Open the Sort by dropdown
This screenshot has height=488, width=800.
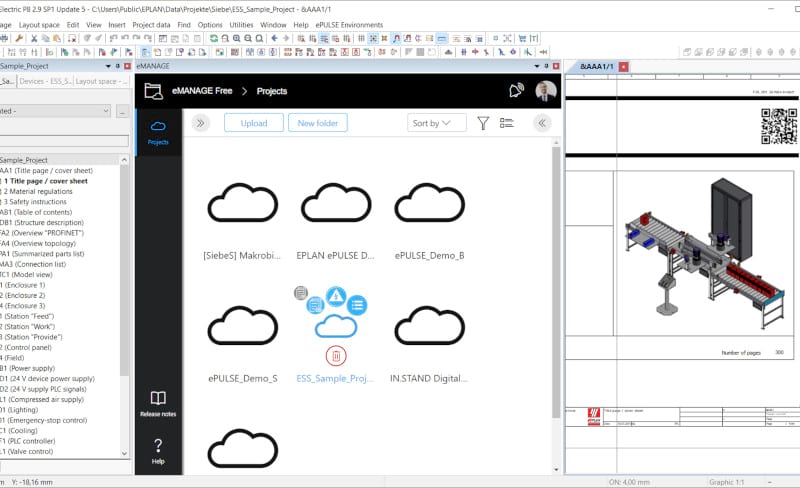437,123
